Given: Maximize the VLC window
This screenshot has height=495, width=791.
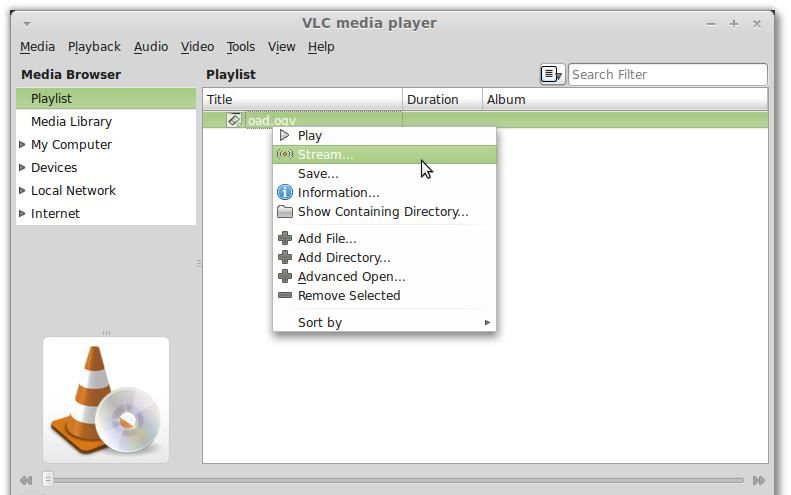Looking at the screenshot, I should 734,23.
